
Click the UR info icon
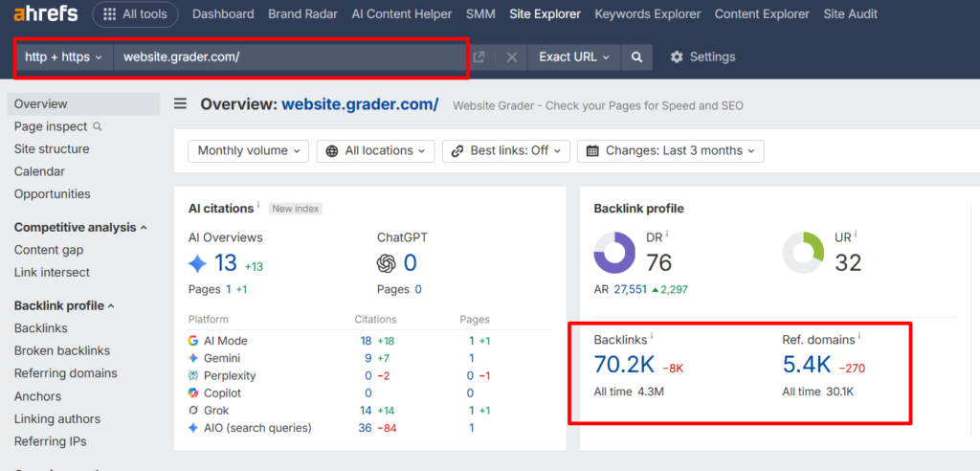[x=856, y=234]
